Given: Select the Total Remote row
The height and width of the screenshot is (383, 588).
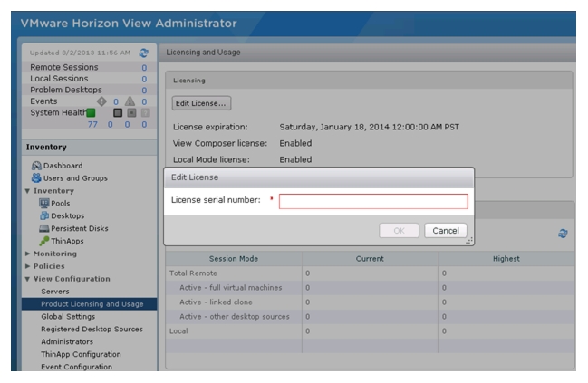Looking at the screenshot, I should [370, 273].
